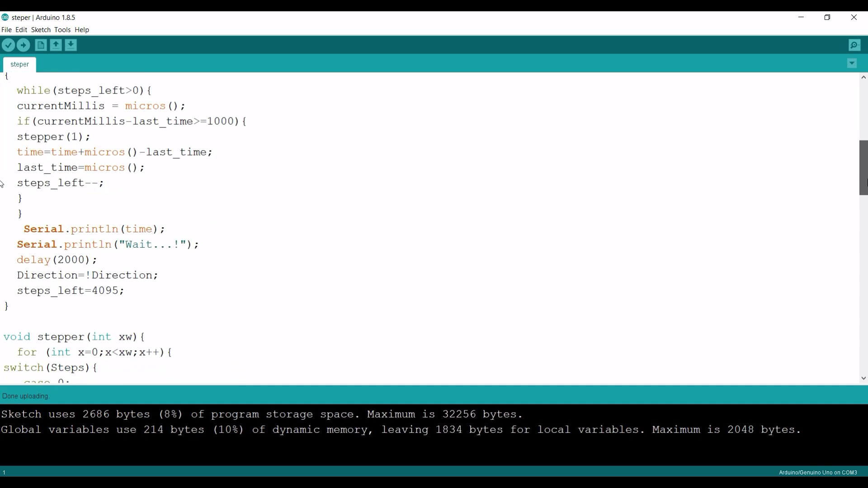Screen dimensions: 868x488
Task: Click the vertical scrollbar thumb
Action: (863, 168)
